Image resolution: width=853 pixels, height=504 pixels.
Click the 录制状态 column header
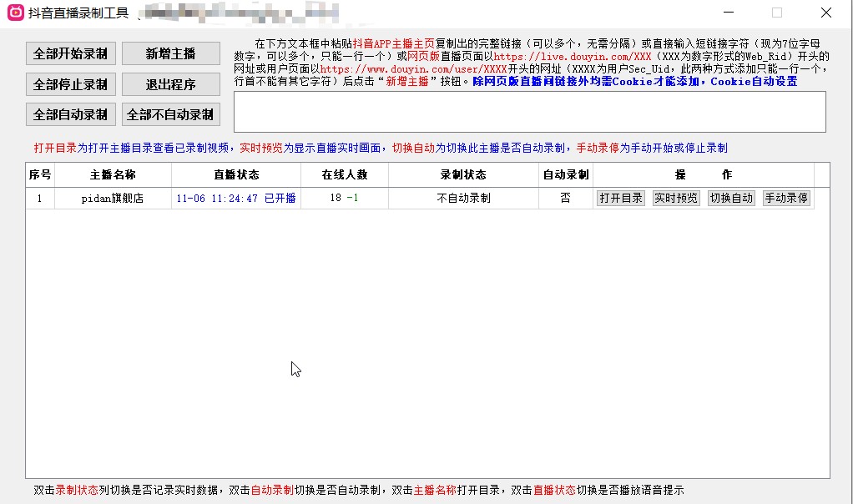pos(463,174)
